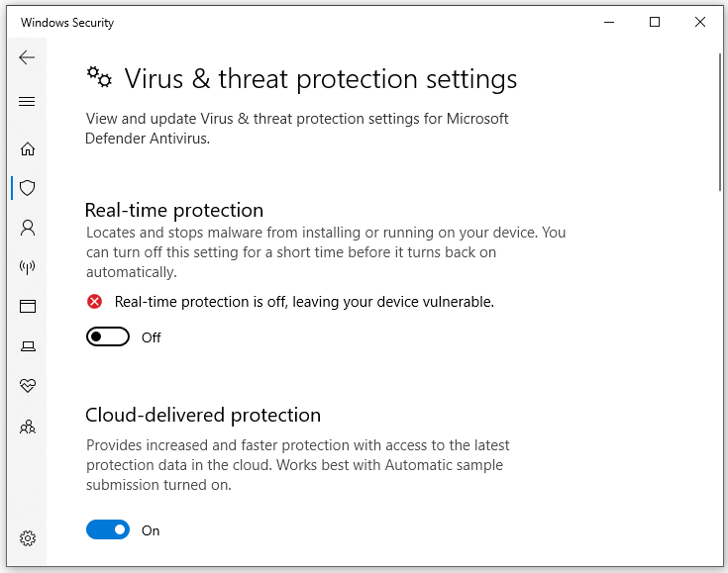
Task: Select Virus & threat protection shield icon
Action: click(28, 188)
